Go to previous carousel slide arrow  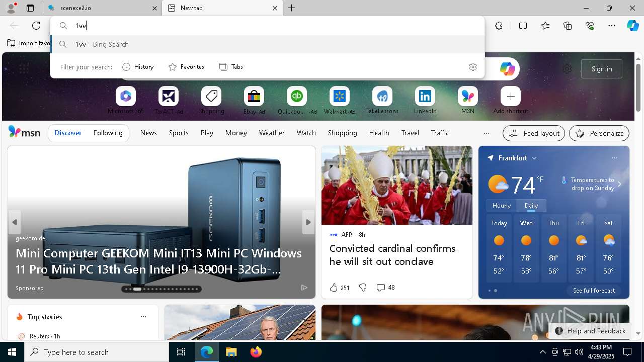(x=15, y=222)
